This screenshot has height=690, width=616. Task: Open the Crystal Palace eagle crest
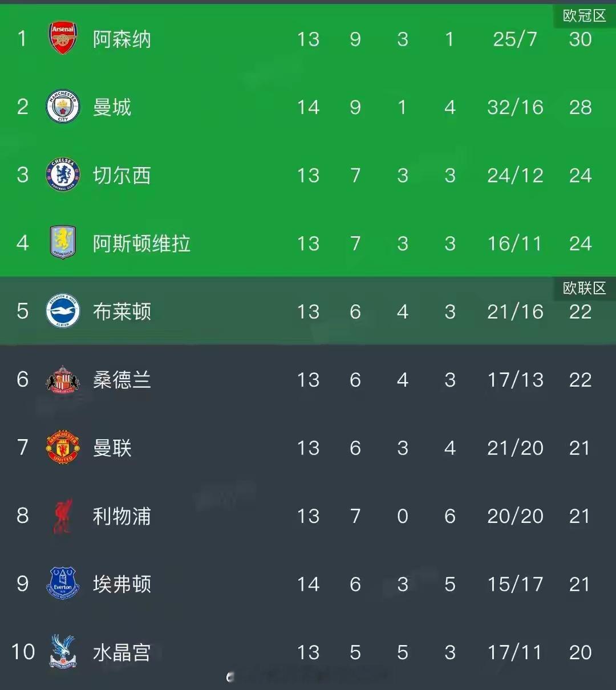63,652
